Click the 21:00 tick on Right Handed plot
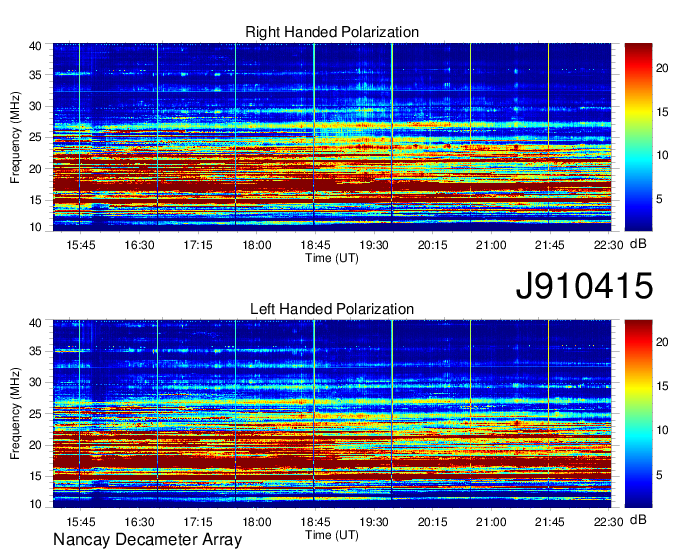This screenshot has width=680, height=552. point(491,245)
